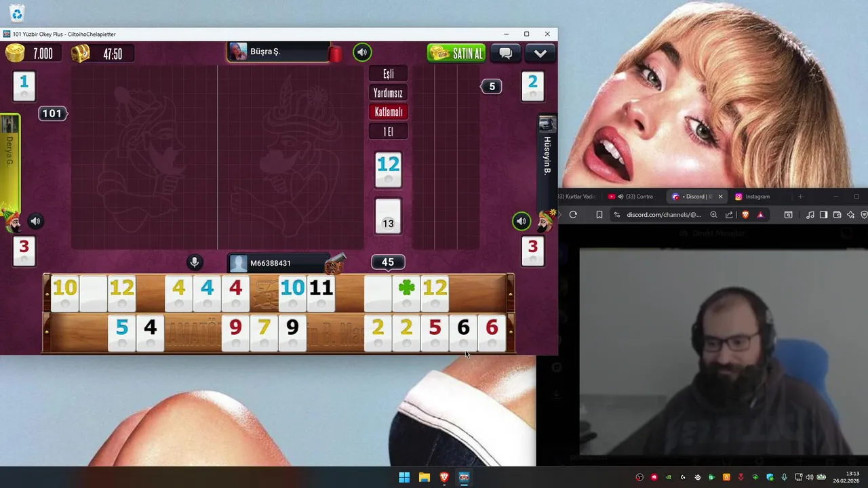Image resolution: width=868 pixels, height=488 pixels.
Task: Open the Brave wallet icon
Action: (x=837, y=215)
